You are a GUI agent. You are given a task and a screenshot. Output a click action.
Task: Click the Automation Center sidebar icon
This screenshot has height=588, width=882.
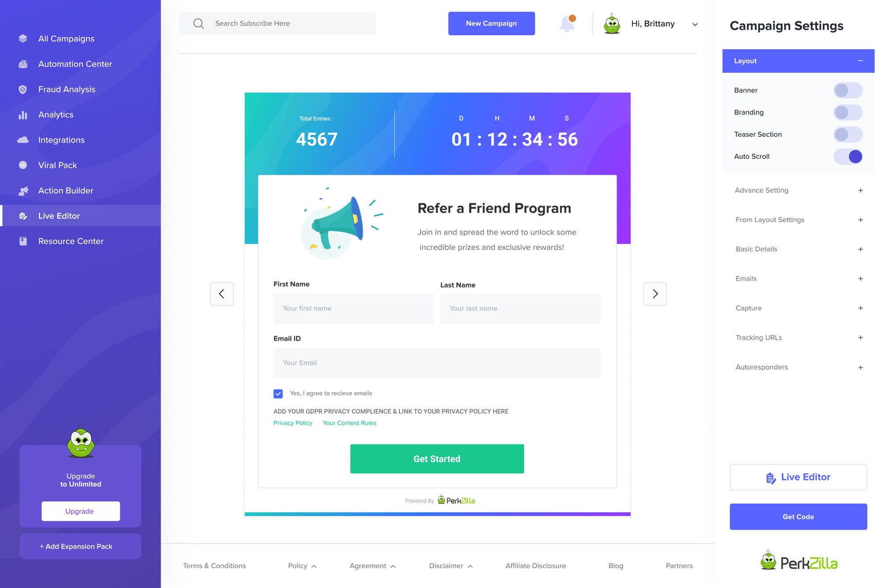[x=22, y=64]
